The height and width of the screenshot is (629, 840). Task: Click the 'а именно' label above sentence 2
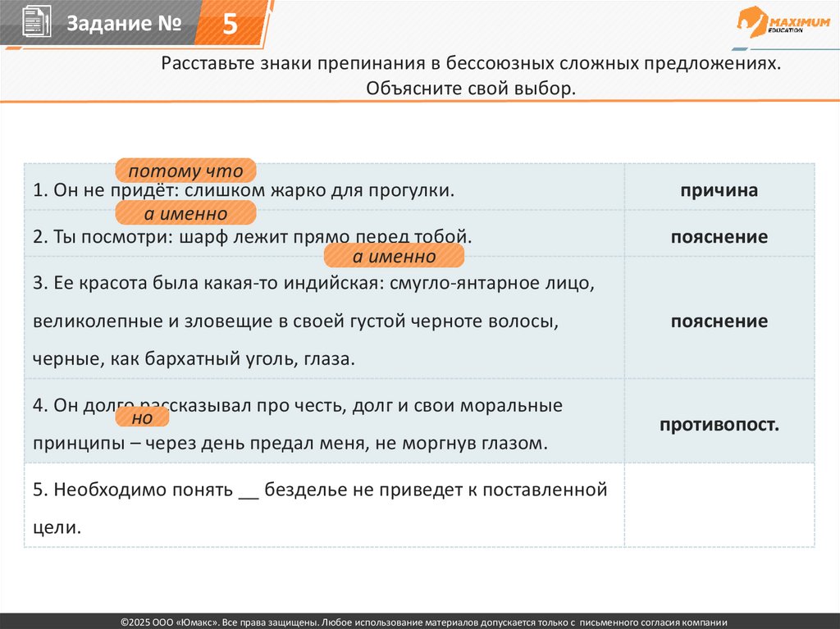(x=186, y=213)
